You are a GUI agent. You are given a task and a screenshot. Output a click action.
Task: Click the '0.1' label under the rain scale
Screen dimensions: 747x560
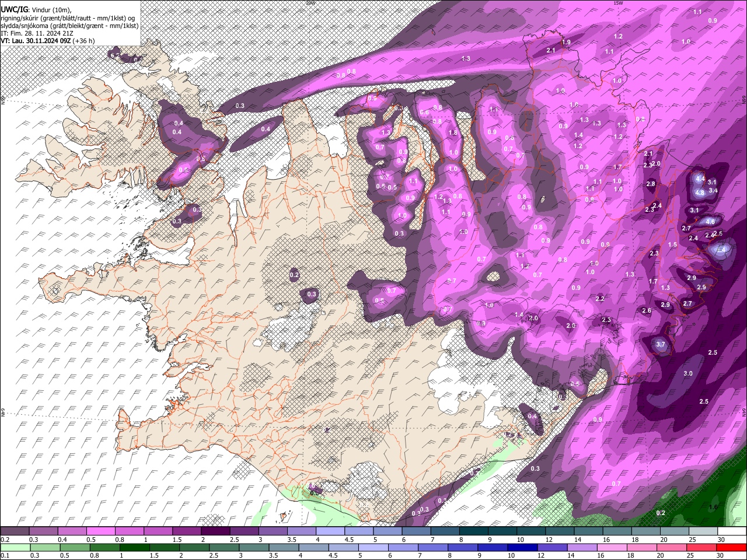(x=4, y=555)
